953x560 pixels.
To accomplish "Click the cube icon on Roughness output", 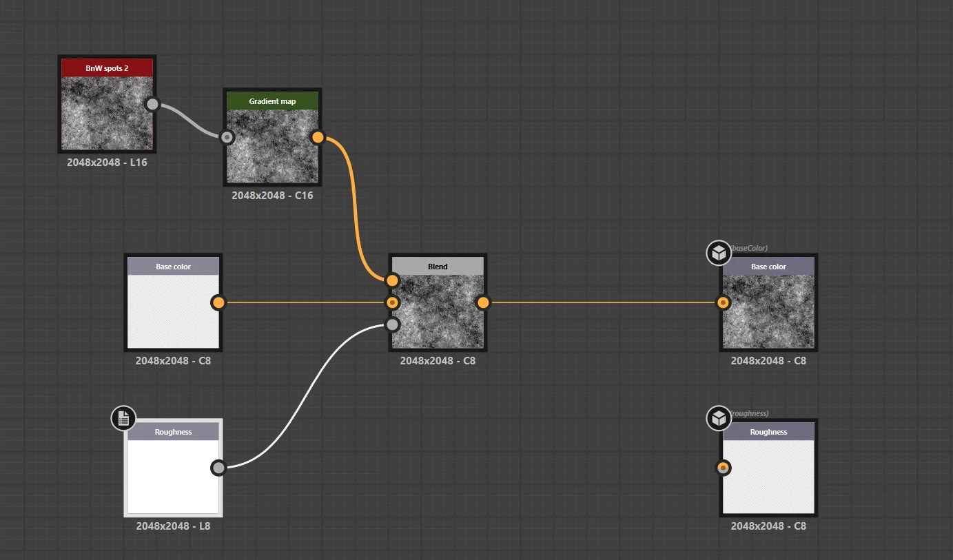I will [x=719, y=418].
